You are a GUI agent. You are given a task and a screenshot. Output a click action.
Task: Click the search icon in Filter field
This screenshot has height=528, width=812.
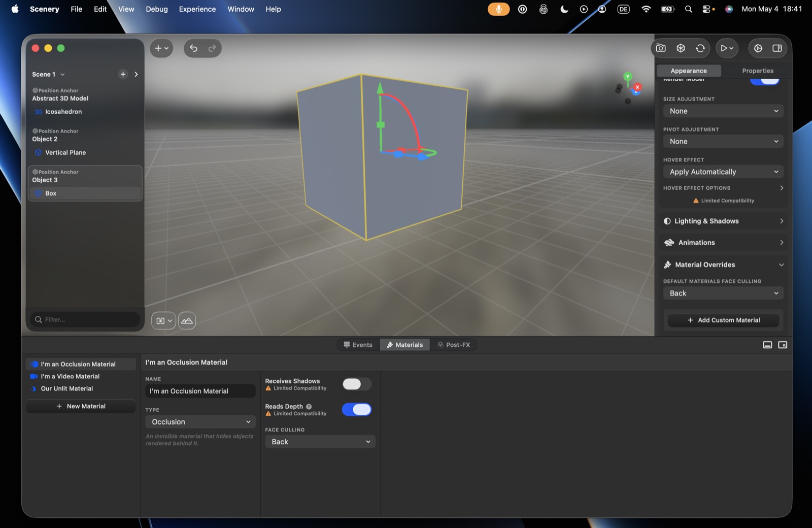coord(38,320)
